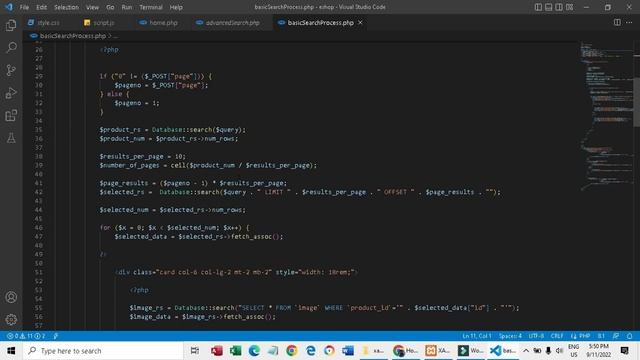The image size is (640, 360).
Task: Open the Selection menu
Action: (66, 7)
